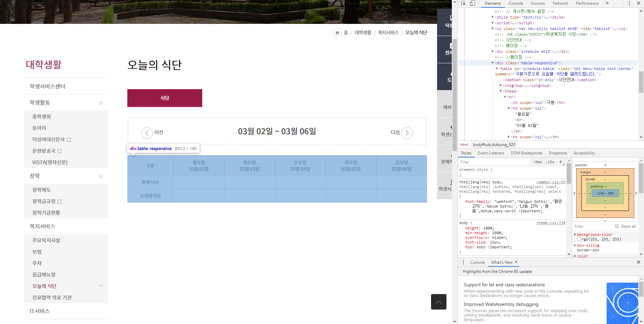Expand the colgroup node

[501, 85]
